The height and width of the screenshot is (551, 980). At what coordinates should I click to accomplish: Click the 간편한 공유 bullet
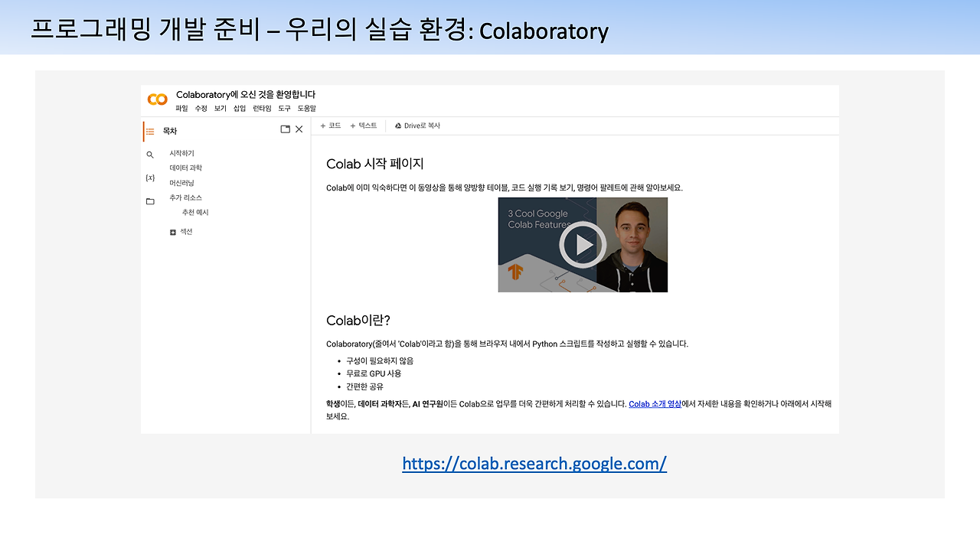coord(365,386)
